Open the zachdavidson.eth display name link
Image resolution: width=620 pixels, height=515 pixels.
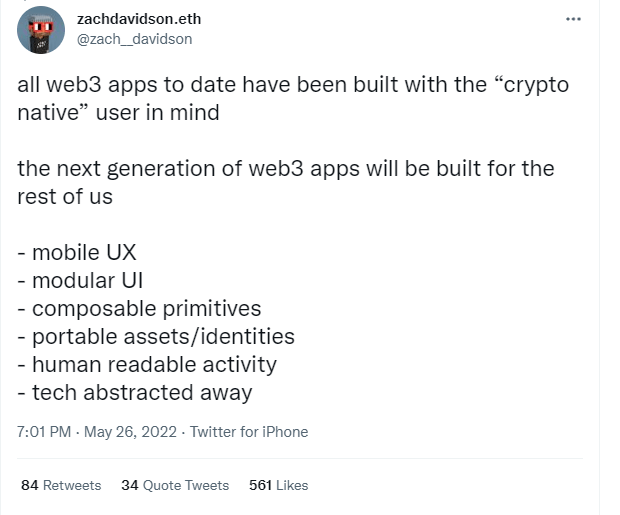click(x=139, y=19)
